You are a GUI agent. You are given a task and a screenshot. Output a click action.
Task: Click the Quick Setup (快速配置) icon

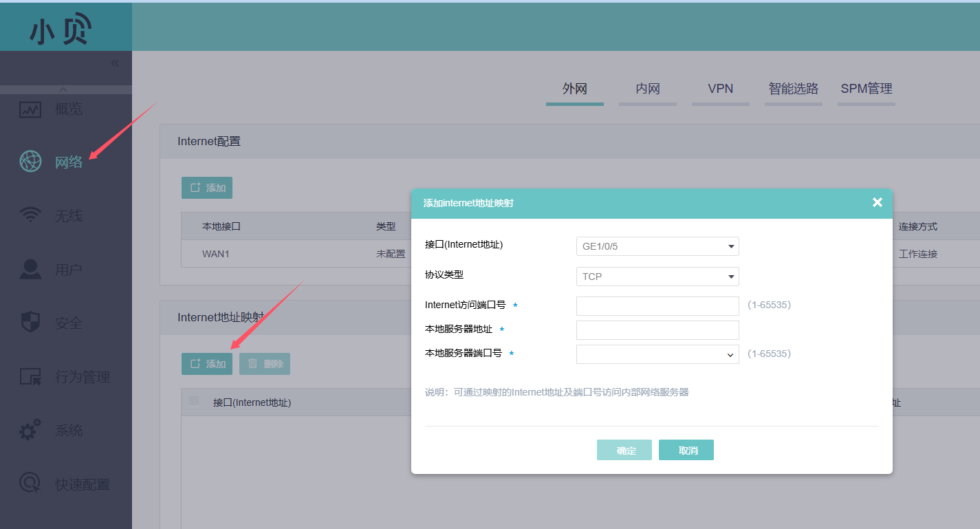click(30, 484)
